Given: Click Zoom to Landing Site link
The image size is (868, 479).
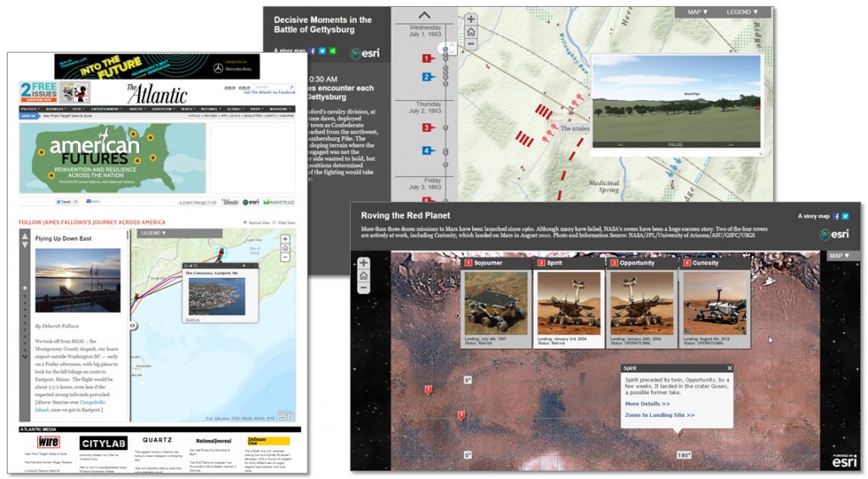Looking at the screenshot, I should tap(659, 415).
